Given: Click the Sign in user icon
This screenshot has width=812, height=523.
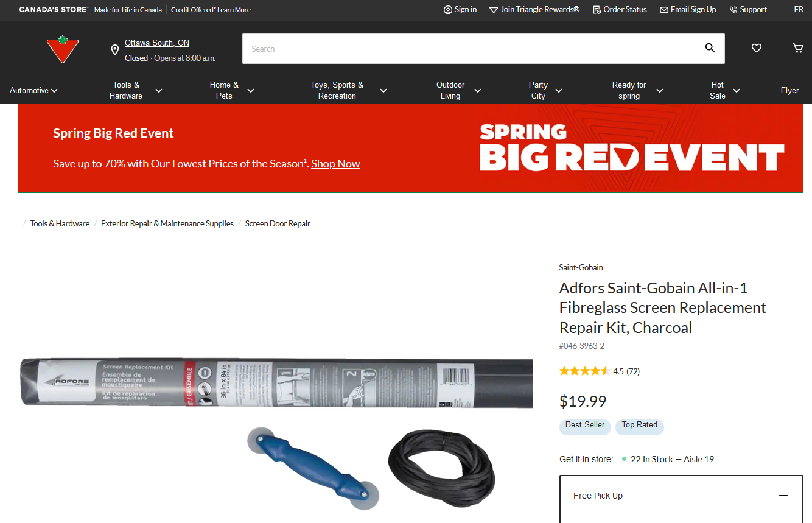Looking at the screenshot, I should click(x=448, y=10).
